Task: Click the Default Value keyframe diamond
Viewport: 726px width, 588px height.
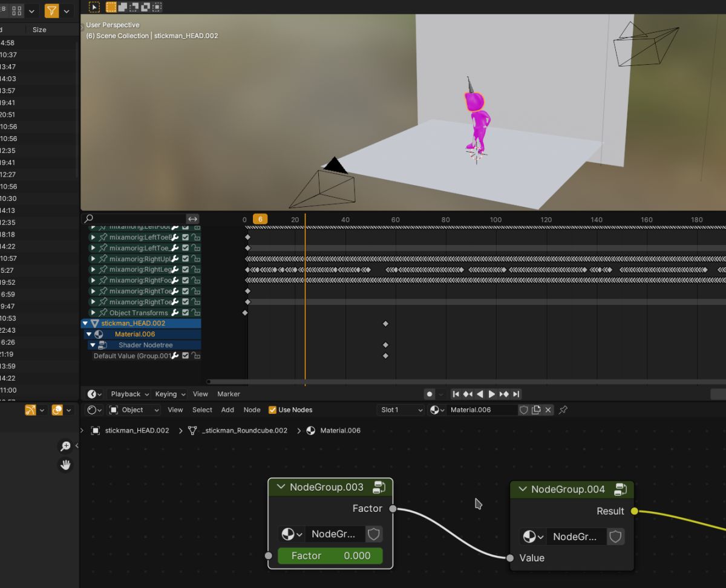Action: 385,356
